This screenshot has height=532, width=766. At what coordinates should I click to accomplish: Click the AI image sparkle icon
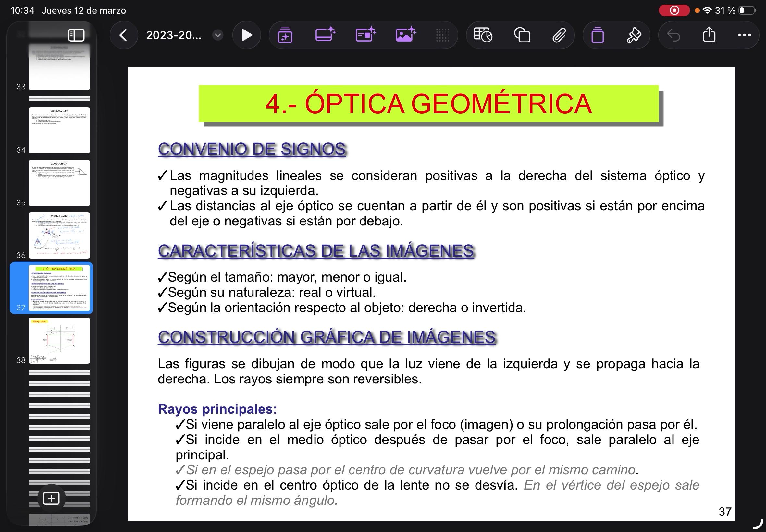pyautogui.click(x=405, y=34)
